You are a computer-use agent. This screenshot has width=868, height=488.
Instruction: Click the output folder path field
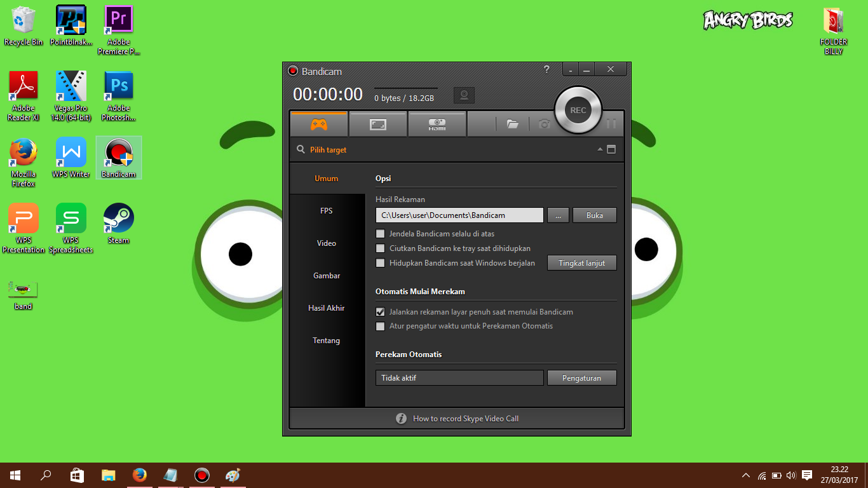[x=459, y=215]
